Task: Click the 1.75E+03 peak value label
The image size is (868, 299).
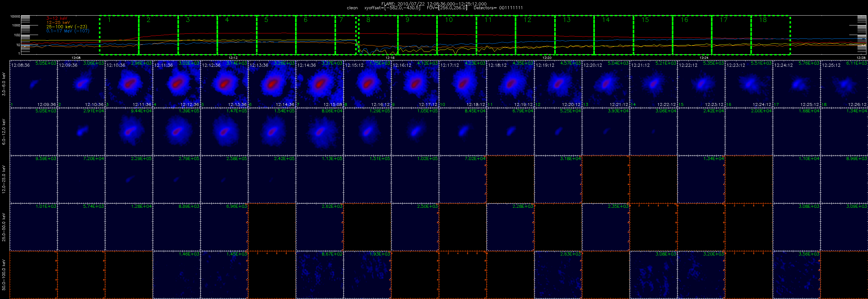Action: (380, 63)
